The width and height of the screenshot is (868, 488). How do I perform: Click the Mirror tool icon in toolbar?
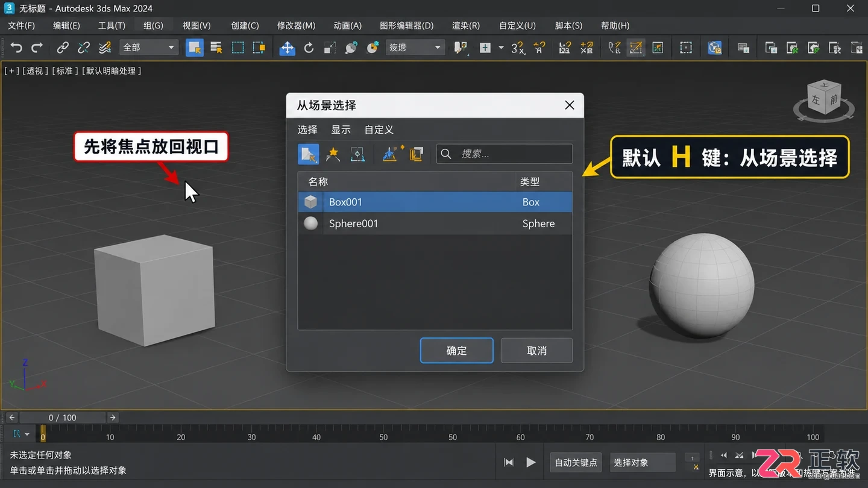point(614,48)
